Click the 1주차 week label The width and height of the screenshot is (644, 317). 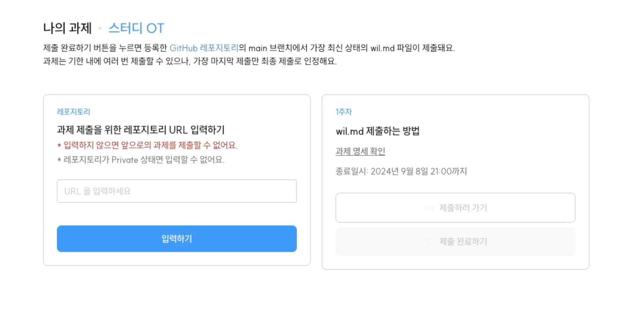(343, 112)
